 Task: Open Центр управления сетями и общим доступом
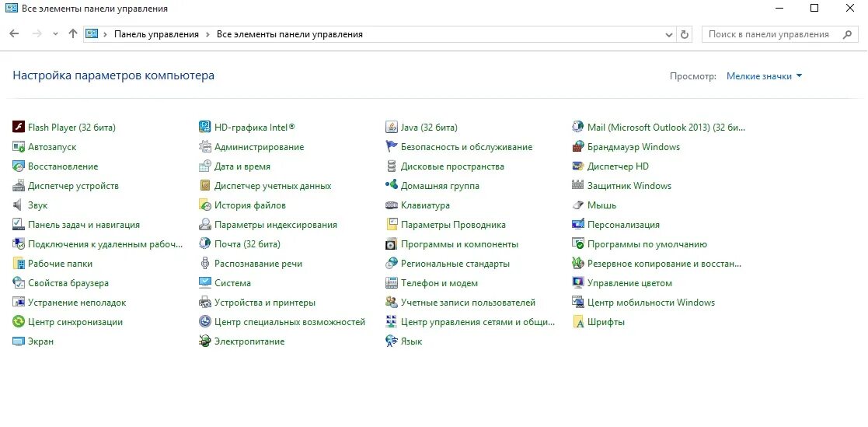pos(477,322)
